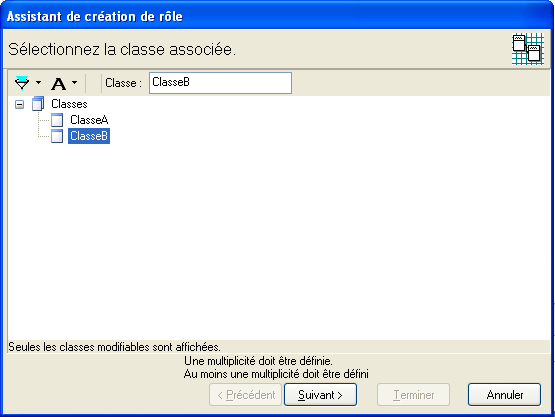Click the letter A toolbar icon
Screen dimensions: 555x417
coord(59,84)
